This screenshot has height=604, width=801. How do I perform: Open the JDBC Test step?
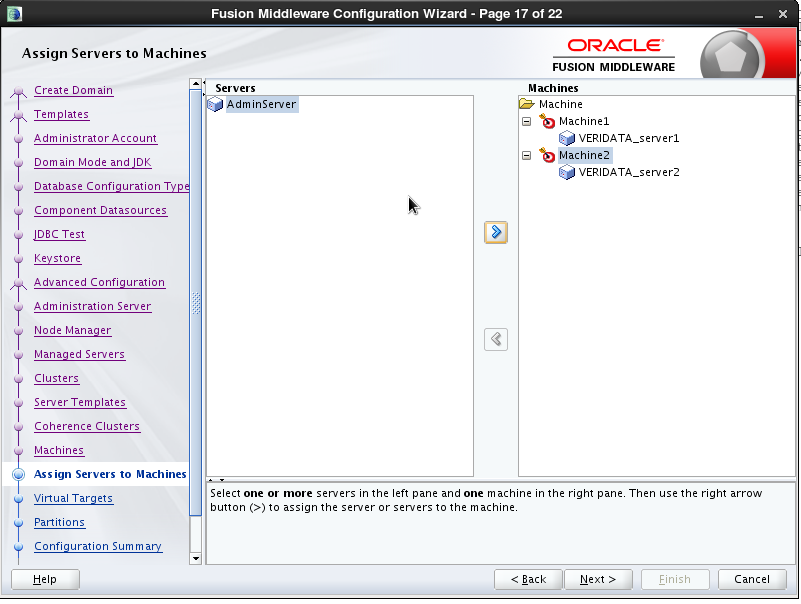pos(59,235)
